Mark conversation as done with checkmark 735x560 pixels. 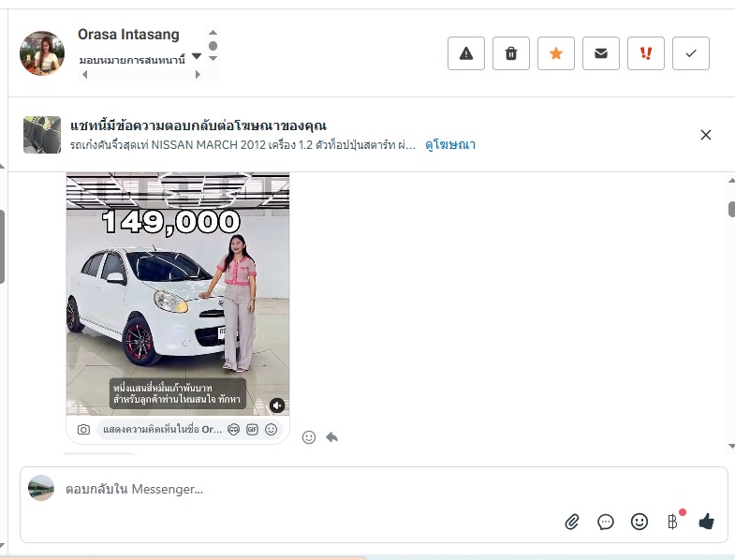pyautogui.click(x=691, y=53)
